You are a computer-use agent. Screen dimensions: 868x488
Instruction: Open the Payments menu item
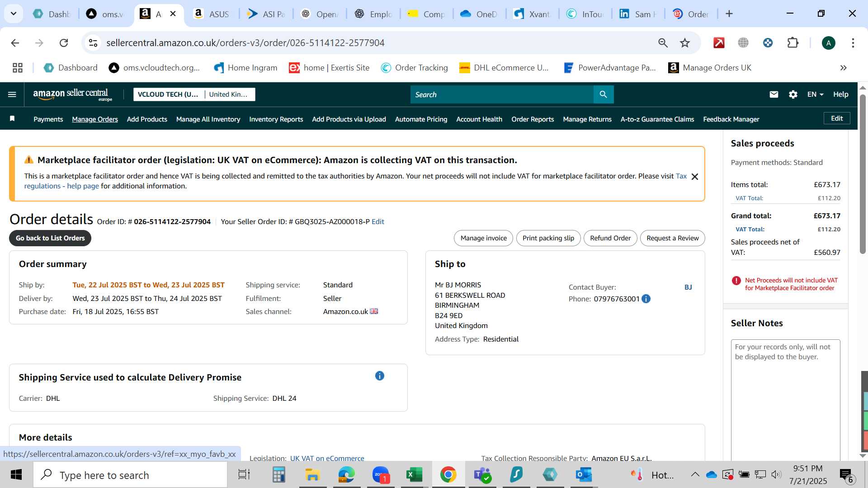click(48, 119)
